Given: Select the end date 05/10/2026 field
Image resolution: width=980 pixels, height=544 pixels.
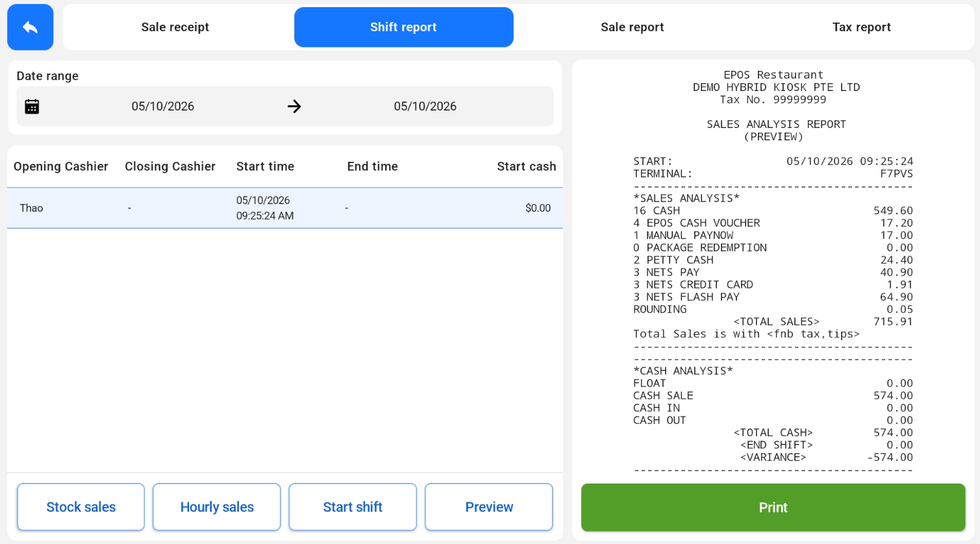Looking at the screenshot, I should [425, 107].
